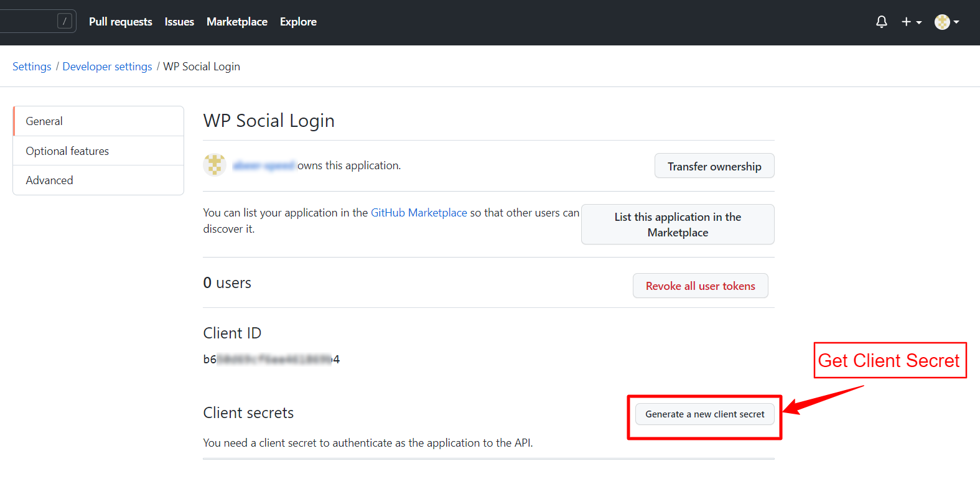Navigate to Marketplace in top bar
The height and width of the screenshot is (484, 980).
point(237,22)
